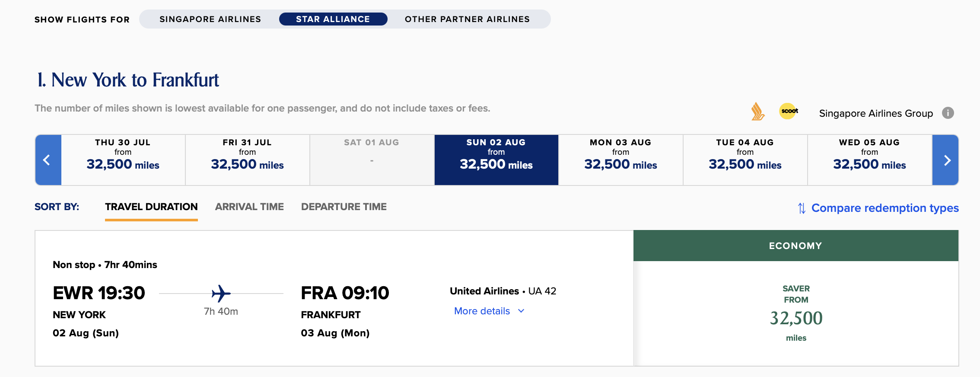Select the Economy Saver 32,500 miles fare
This screenshot has height=377, width=980.
(x=796, y=313)
